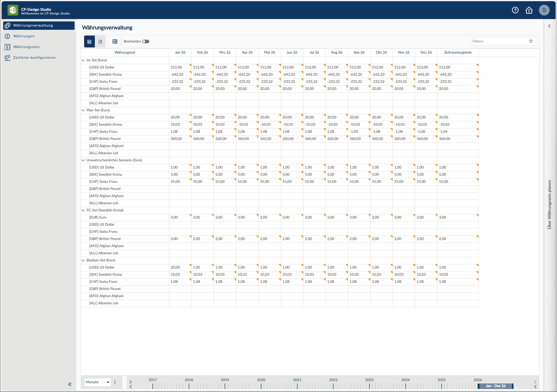The image size is (557, 392).
Task: Switch to the table grid view icon
Action: pyautogui.click(x=89, y=41)
